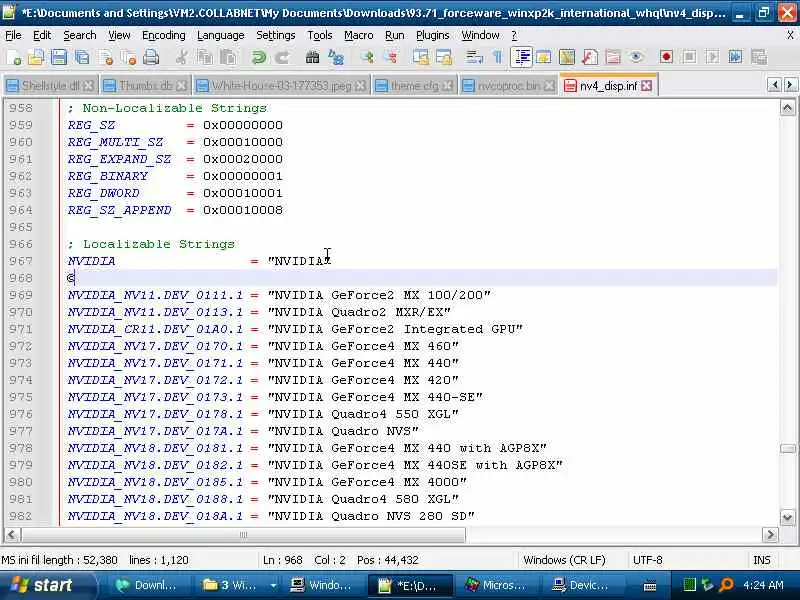Toggle the Indent Guide toolbar button

521,57
